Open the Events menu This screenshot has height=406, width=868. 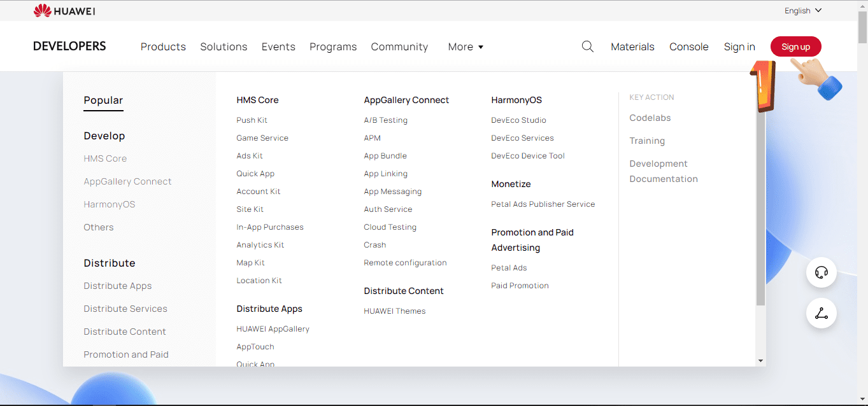[278, 46]
